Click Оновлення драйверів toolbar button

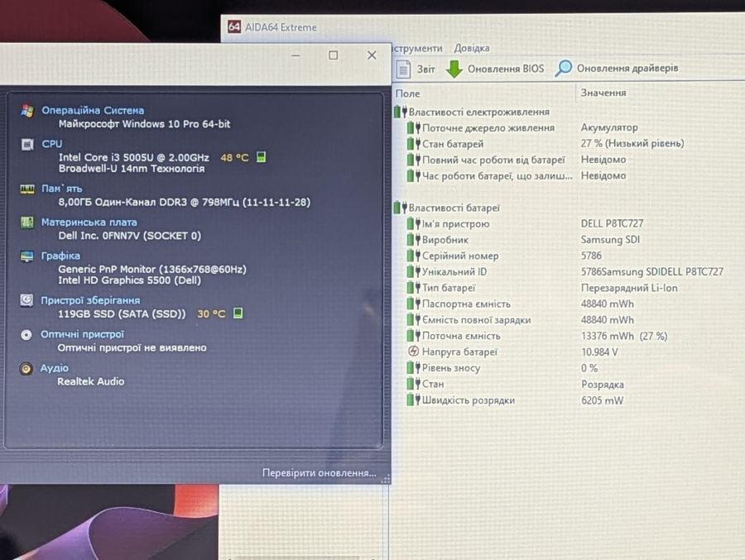pyautogui.click(x=617, y=68)
